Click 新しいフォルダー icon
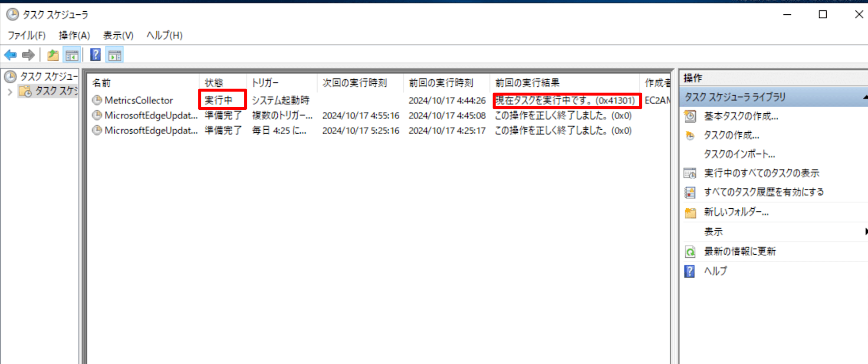Viewport: 868px width, 364px height. click(x=690, y=213)
